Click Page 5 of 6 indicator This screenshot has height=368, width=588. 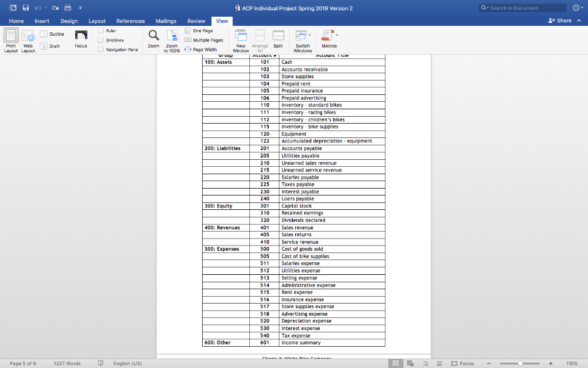23,363
